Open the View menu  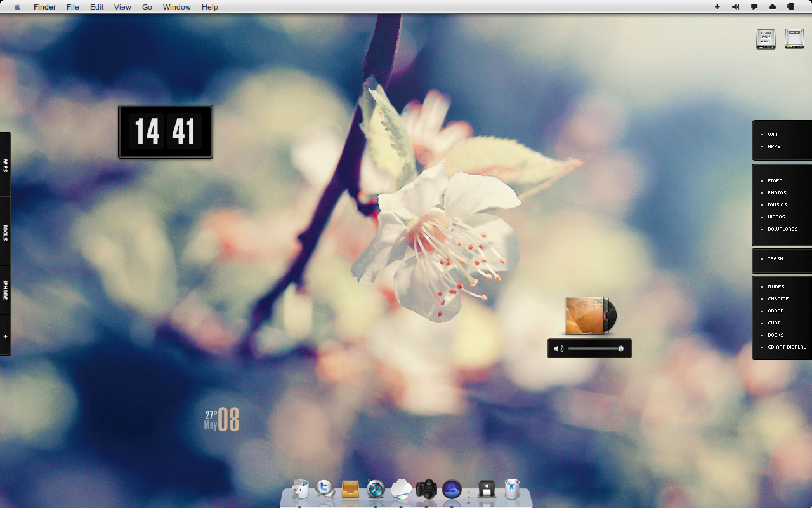(x=122, y=7)
